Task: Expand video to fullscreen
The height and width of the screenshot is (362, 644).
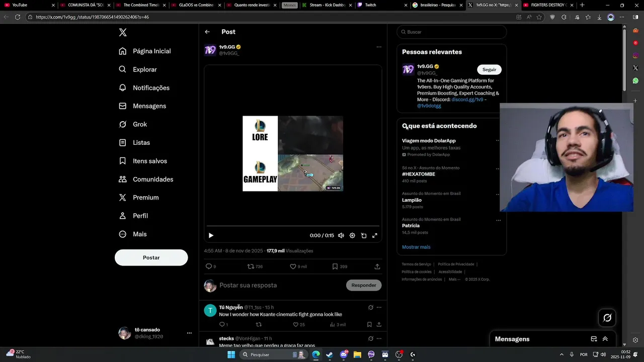Action: tap(375, 235)
